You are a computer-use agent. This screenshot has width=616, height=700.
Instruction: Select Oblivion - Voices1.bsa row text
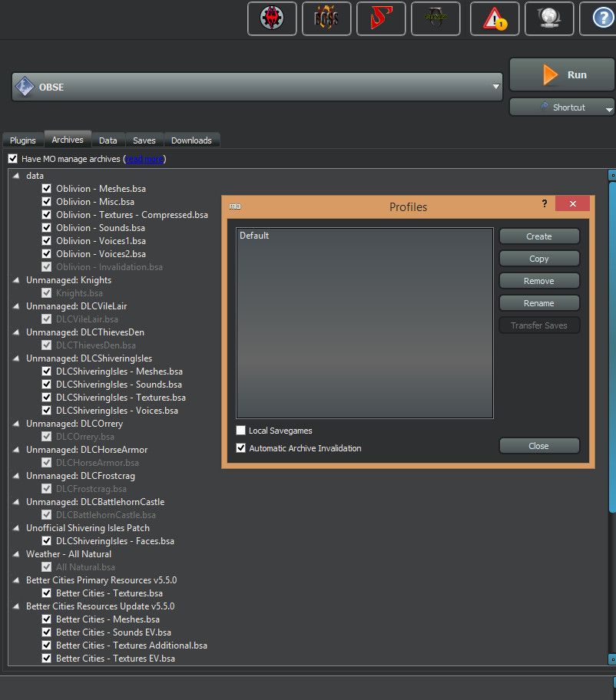point(101,241)
